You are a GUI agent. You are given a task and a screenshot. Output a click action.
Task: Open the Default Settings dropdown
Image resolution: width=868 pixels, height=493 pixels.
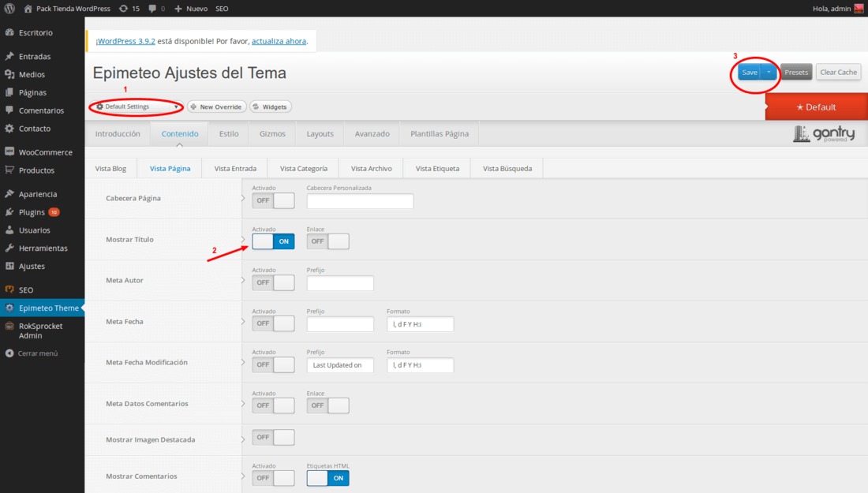point(137,106)
